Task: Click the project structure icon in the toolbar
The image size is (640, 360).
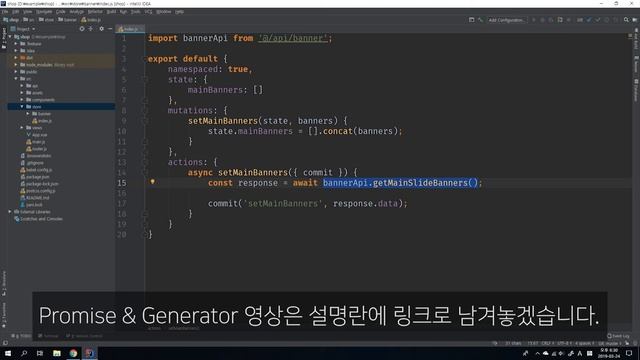Action: tap(471, 20)
